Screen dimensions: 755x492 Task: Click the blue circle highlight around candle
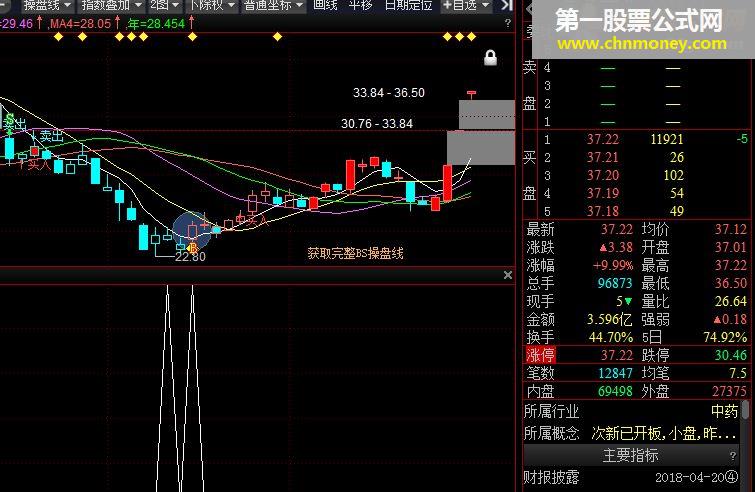(193, 231)
